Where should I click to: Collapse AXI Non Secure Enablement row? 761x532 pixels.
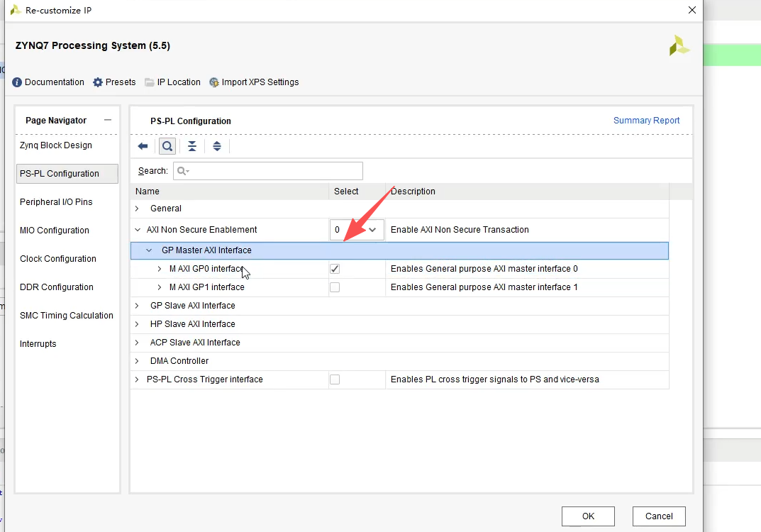(x=138, y=230)
